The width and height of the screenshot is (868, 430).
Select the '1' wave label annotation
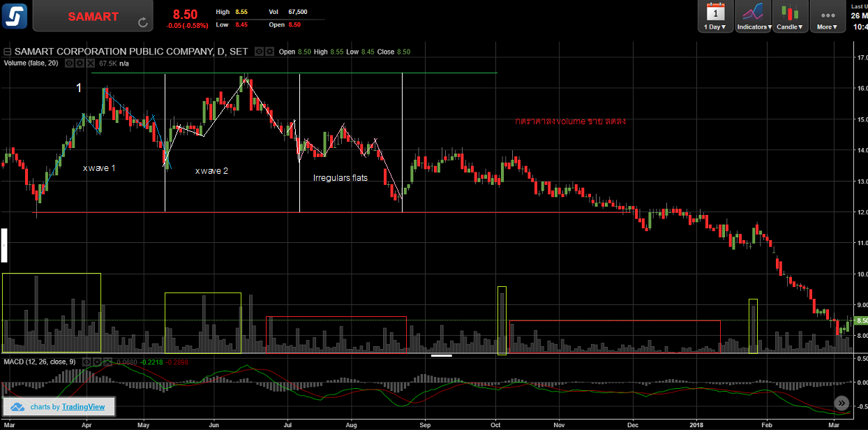pyautogui.click(x=79, y=88)
